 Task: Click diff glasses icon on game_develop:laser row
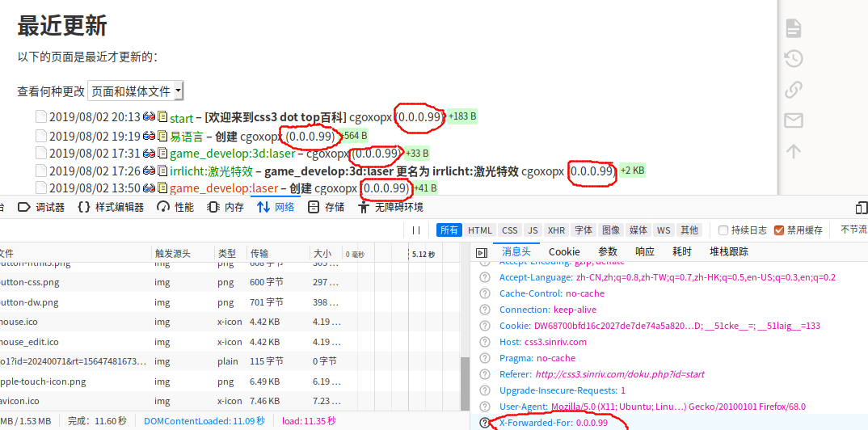(x=150, y=188)
